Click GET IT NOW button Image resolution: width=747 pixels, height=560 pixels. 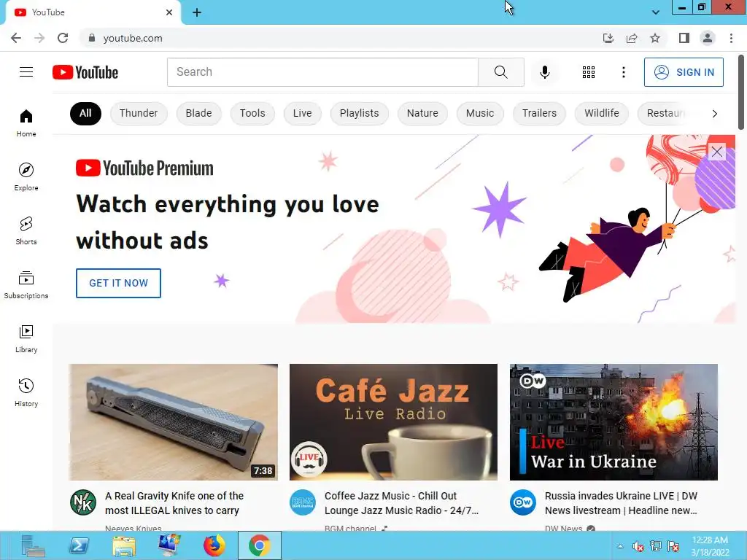[x=118, y=283]
